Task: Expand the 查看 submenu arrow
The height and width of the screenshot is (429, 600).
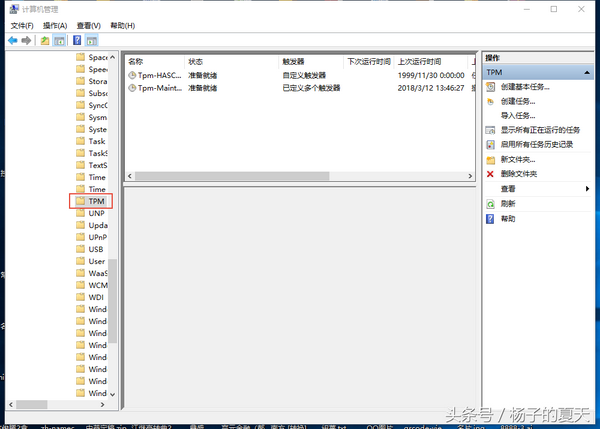Action: tap(587, 188)
